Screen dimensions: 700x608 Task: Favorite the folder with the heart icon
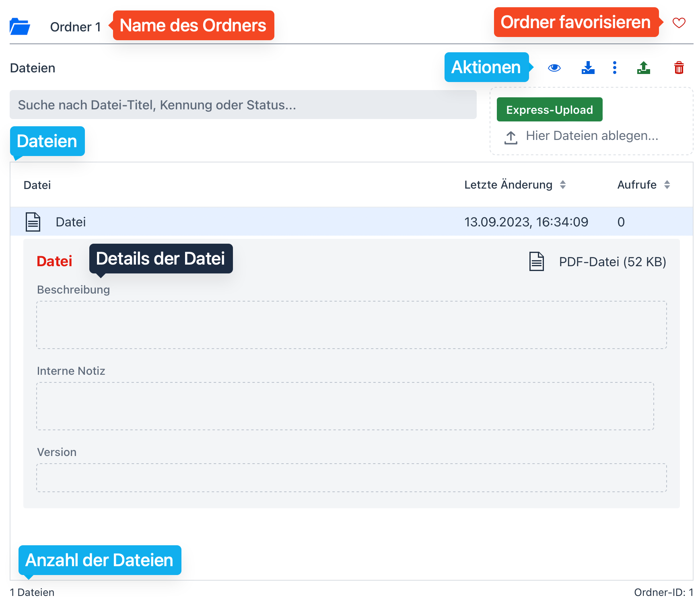(x=679, y=23)
